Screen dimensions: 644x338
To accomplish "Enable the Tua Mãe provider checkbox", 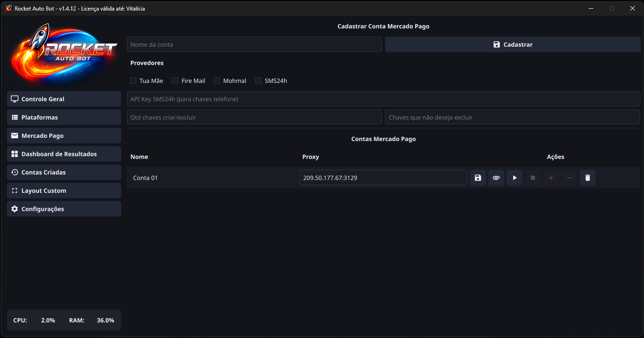I will point(133,81).
